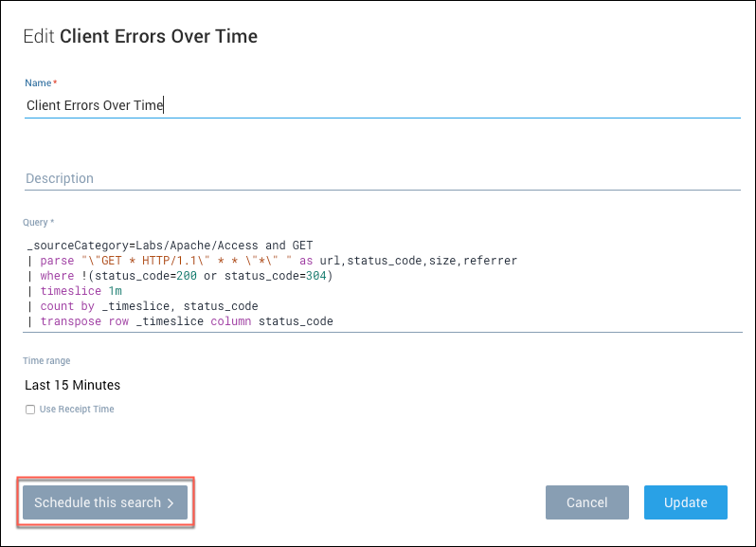Cancel editing the search
Viewport: 756px width, 547px height.
click(x=586, y=502)
